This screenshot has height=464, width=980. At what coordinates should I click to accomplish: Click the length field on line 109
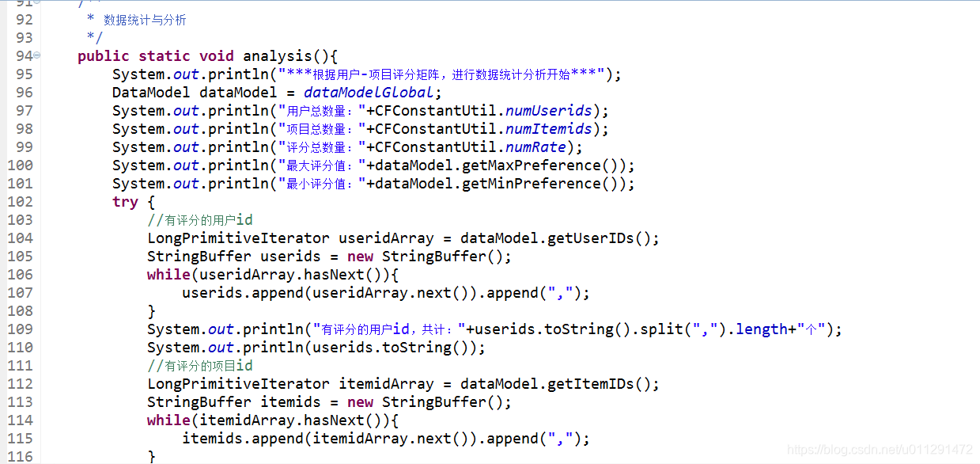pos(762,329)
